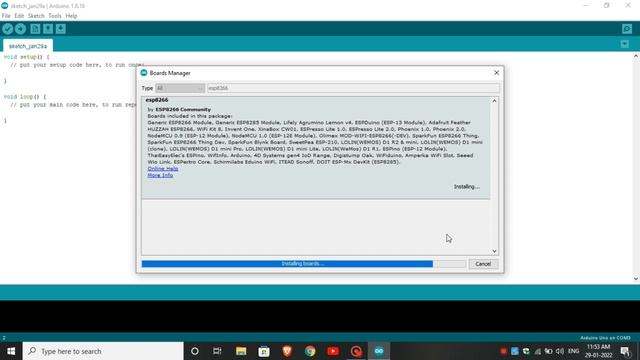This screenshot has width=640, height=360.
Task: Click the esp8266 search field
Action: point(353,88)
